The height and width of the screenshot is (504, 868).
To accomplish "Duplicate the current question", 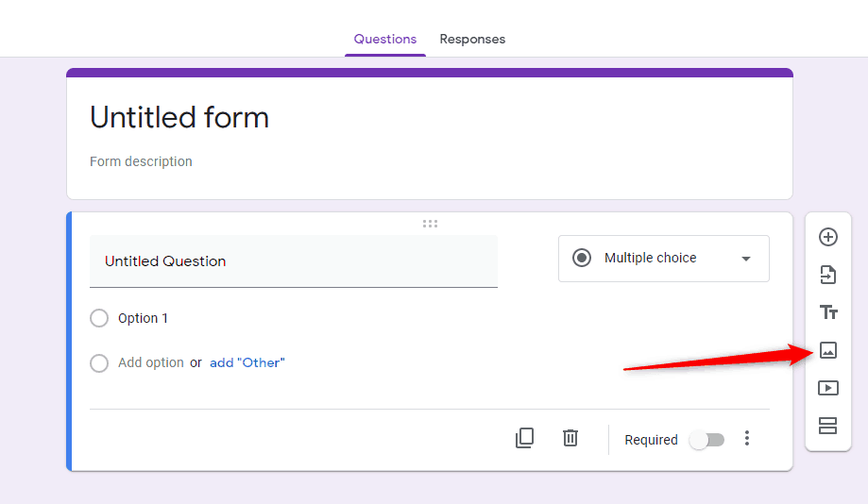I will pyautogui.click(x=525, y=438).
